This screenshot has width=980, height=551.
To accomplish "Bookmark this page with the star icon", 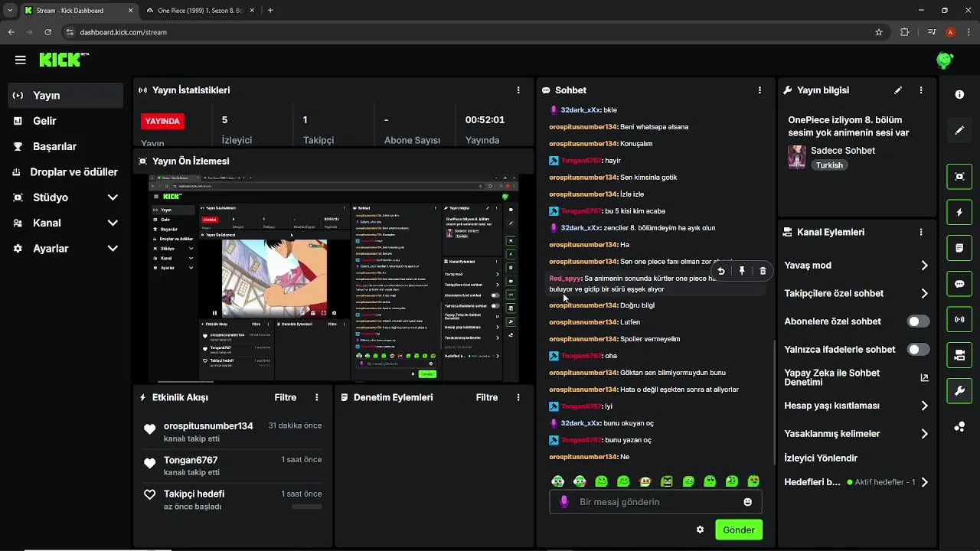I will [x=879, y=32].
